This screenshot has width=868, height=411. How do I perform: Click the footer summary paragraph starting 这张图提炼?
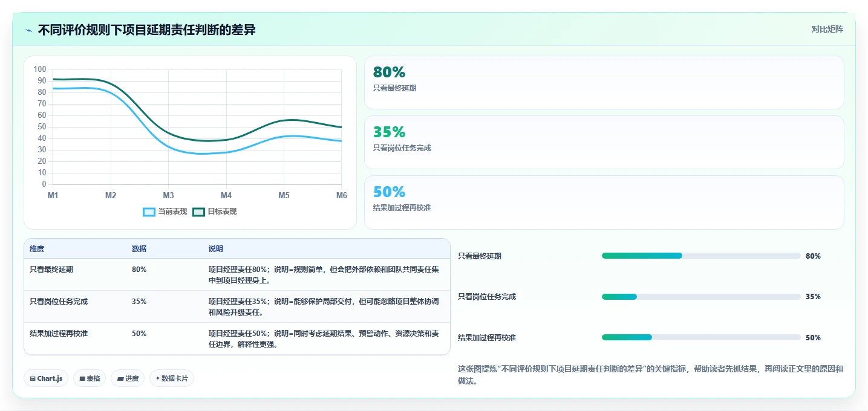tap(650, 375)
